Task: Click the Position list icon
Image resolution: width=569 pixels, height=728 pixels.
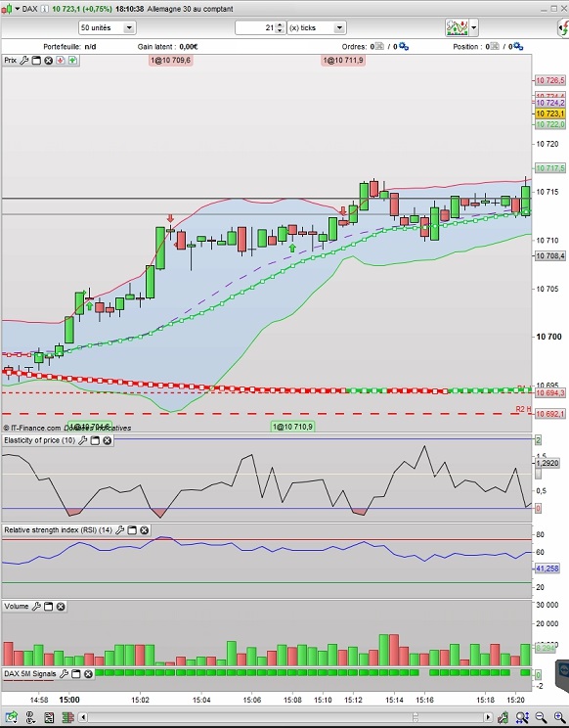Action: (495, 46)
